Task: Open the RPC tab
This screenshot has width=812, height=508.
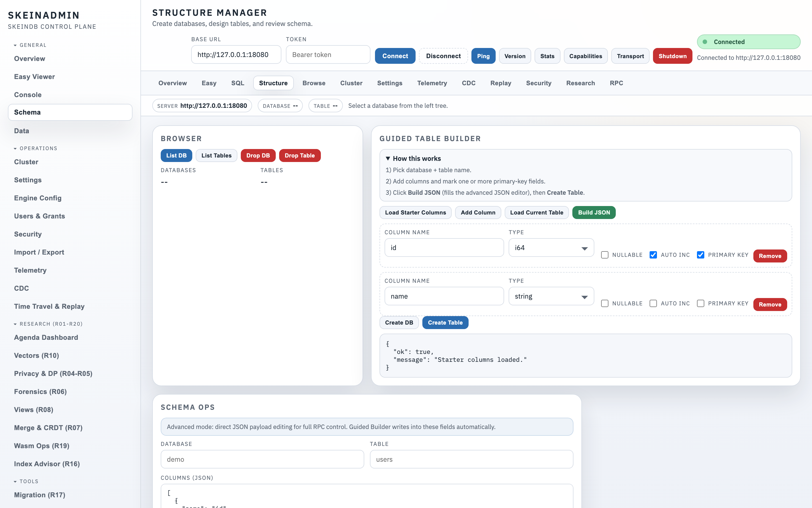Action: pyautogui.click(x=616, y=83)
